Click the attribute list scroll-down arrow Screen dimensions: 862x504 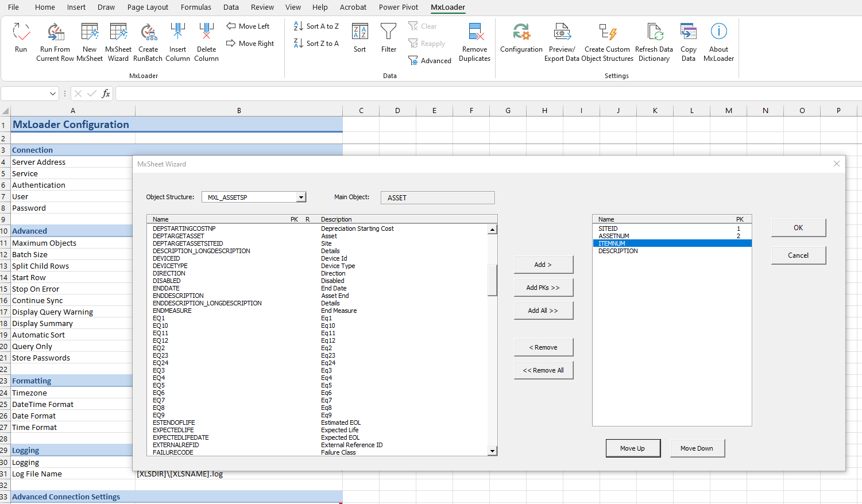tap(492, 451)
